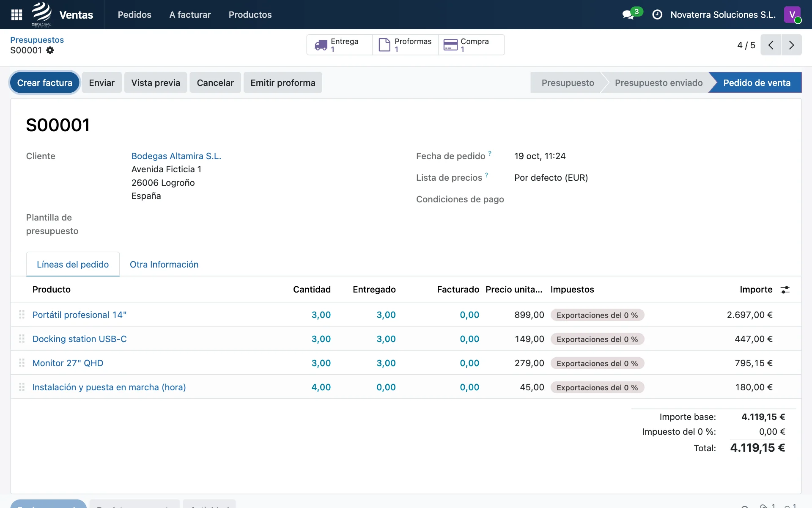
Task: Click the Vista previa button
Action: [x=156, y=83]
